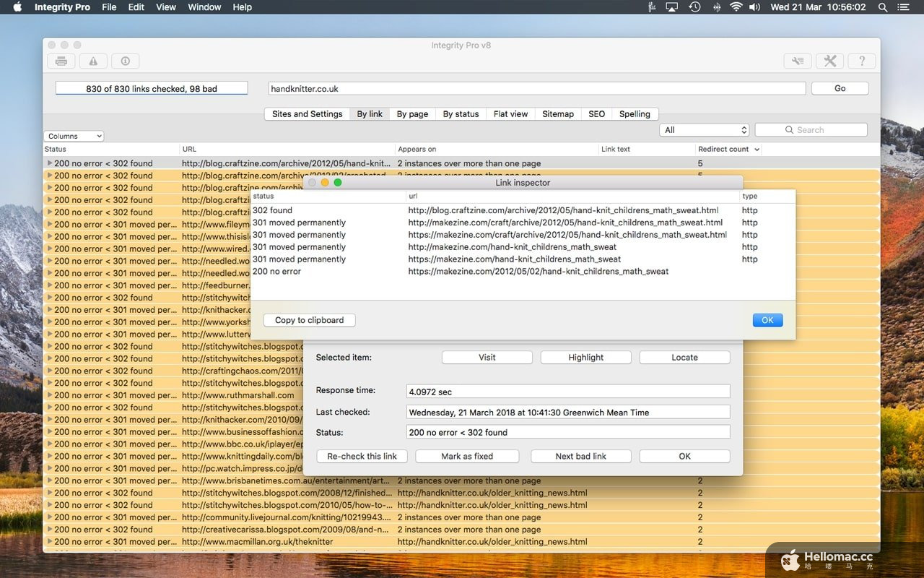Click the AirPlay display menu bar icon

point(672,7)
